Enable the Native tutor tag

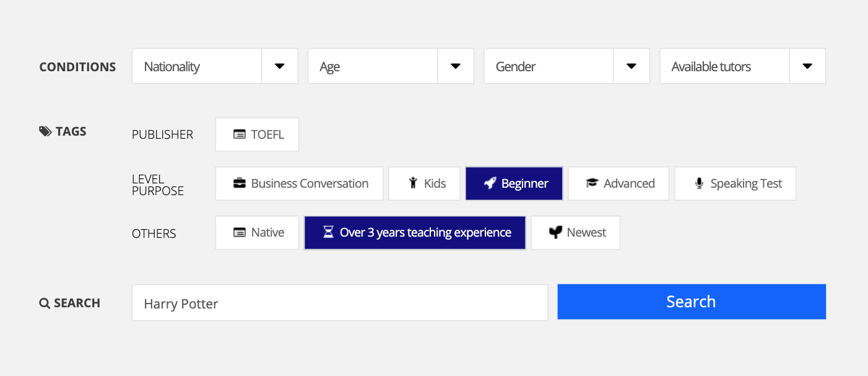(x=257, y=232)
